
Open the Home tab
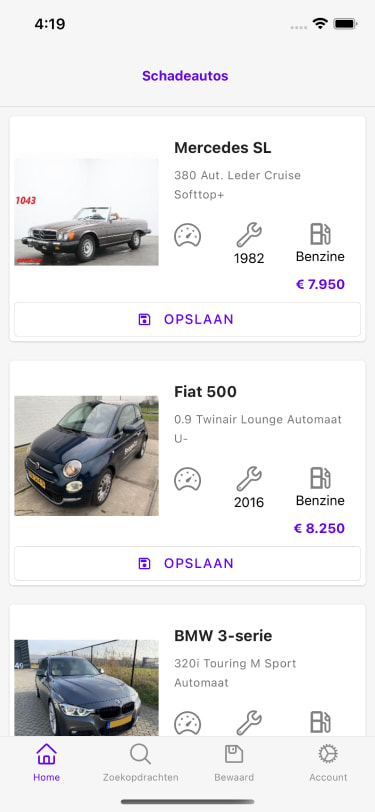[47, 762]
